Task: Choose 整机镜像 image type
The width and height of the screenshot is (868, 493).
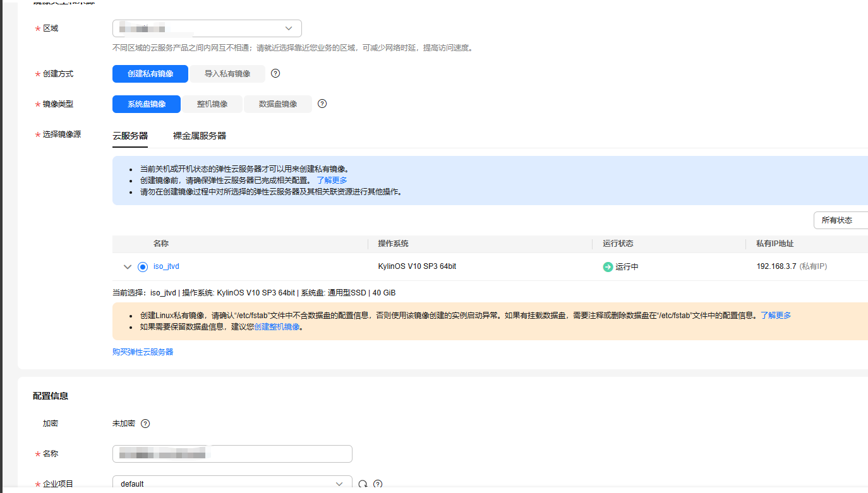Action: coord(212,104)
